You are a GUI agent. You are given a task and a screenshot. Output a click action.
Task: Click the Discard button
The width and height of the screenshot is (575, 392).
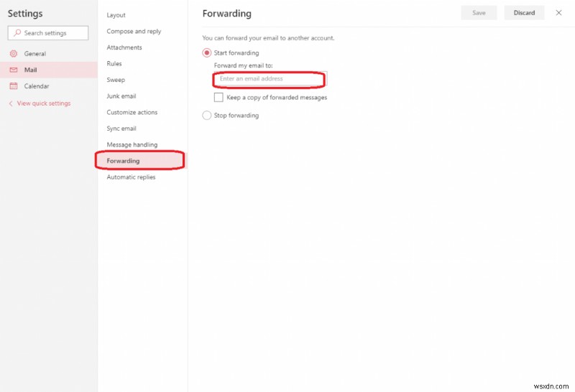tap(524, 13)
